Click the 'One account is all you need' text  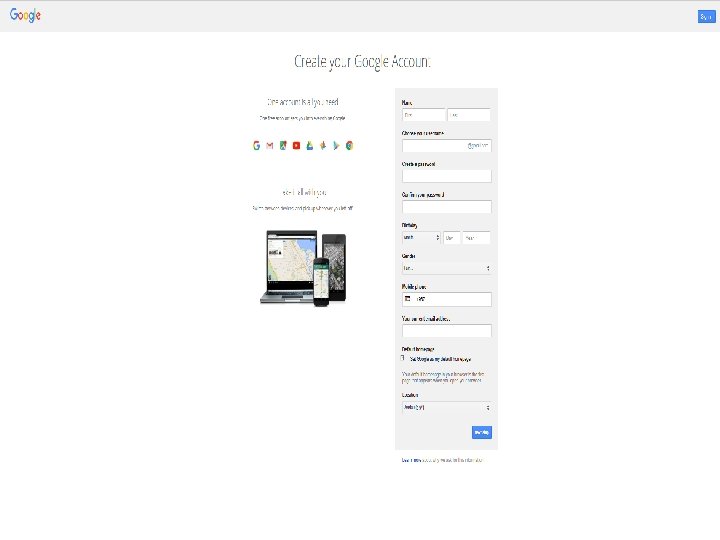tap(303, 102)
